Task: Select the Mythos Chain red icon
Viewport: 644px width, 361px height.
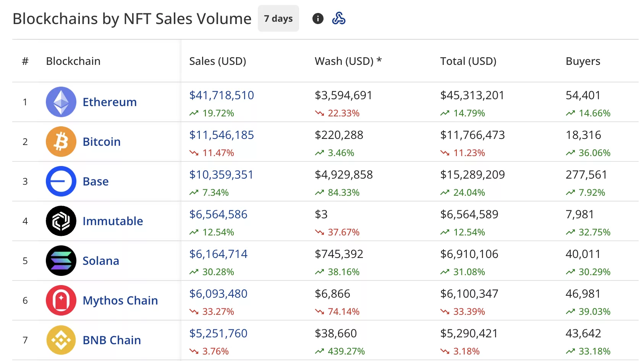Action: click(x=60, y=300)
